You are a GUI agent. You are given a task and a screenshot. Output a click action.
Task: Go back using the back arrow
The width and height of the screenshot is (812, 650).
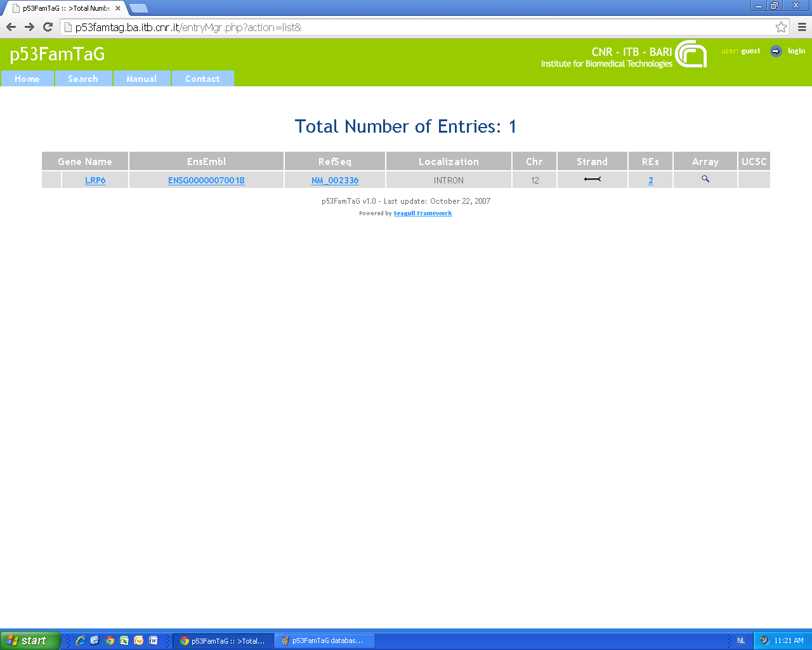(x=11, y=27)
